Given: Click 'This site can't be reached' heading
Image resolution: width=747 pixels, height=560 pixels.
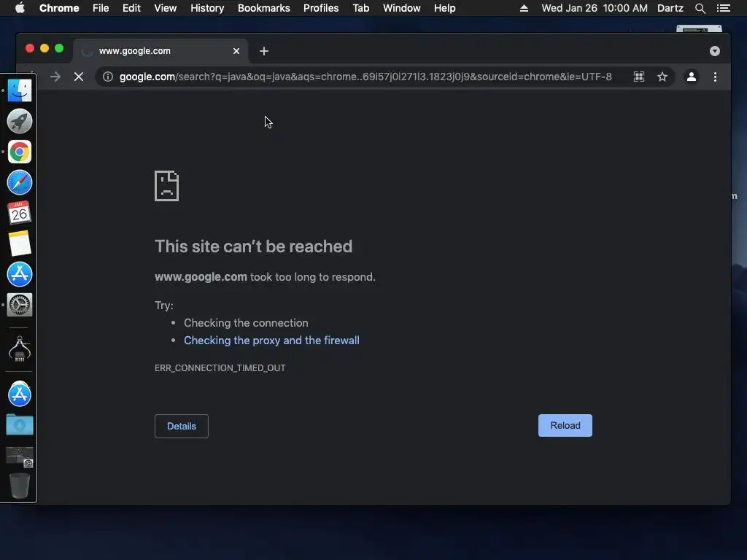Looking at the screenshot, I should click(253, 246).
